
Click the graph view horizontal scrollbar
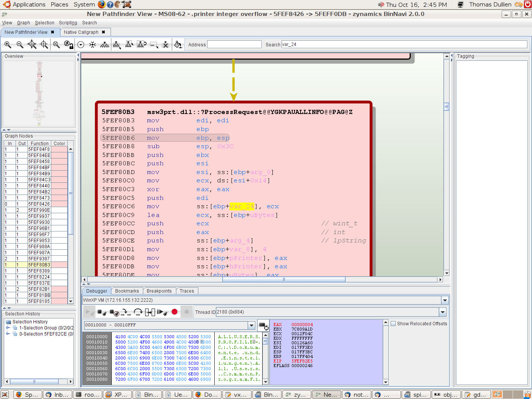tap(263, 280)
